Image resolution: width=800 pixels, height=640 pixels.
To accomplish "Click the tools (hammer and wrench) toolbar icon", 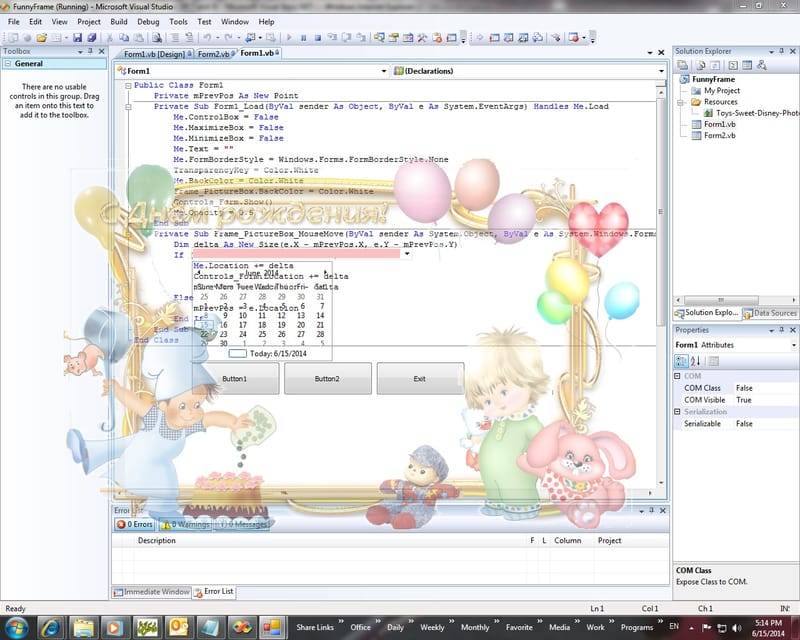I will pyautogui.click(x=422, y=37).
